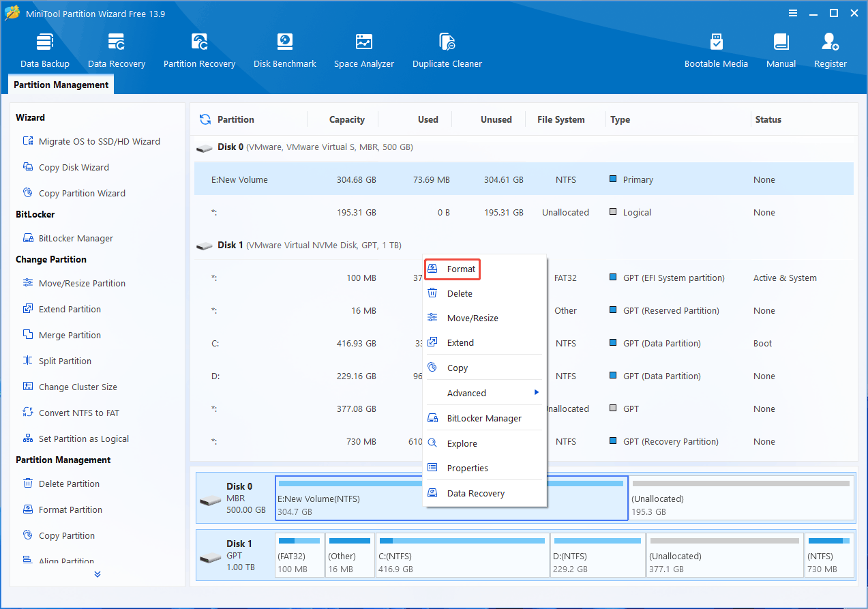Select the E:New Volume partition row
The image size is (868, 609).
[x=524, y=179]
